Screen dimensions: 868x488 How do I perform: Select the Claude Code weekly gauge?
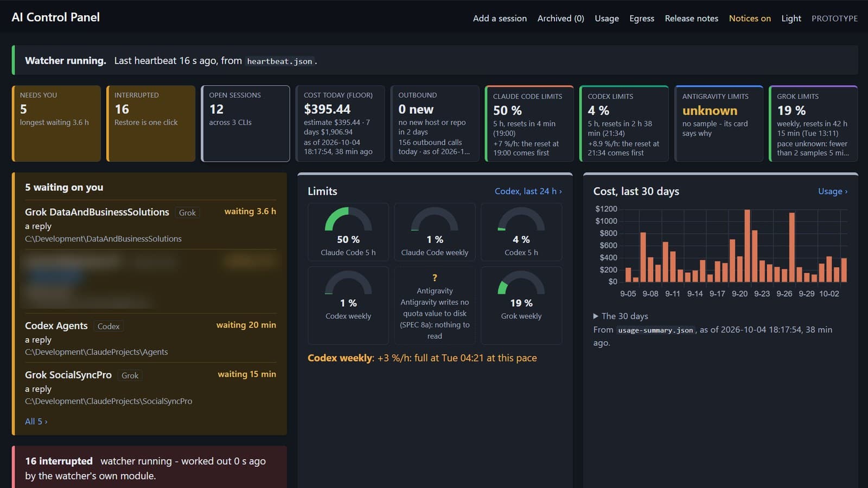[435, 232]
